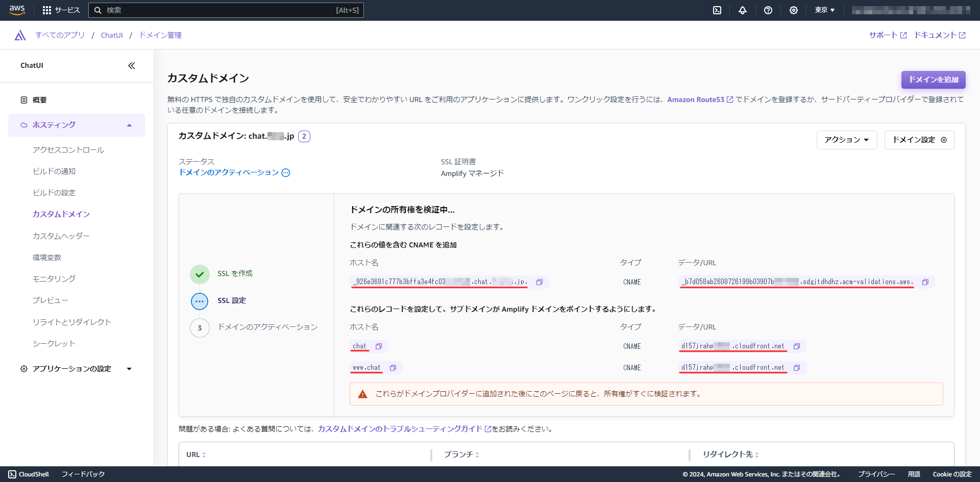
Task: Click the ドメインを追加 button
Action: [x=933, y=80]
